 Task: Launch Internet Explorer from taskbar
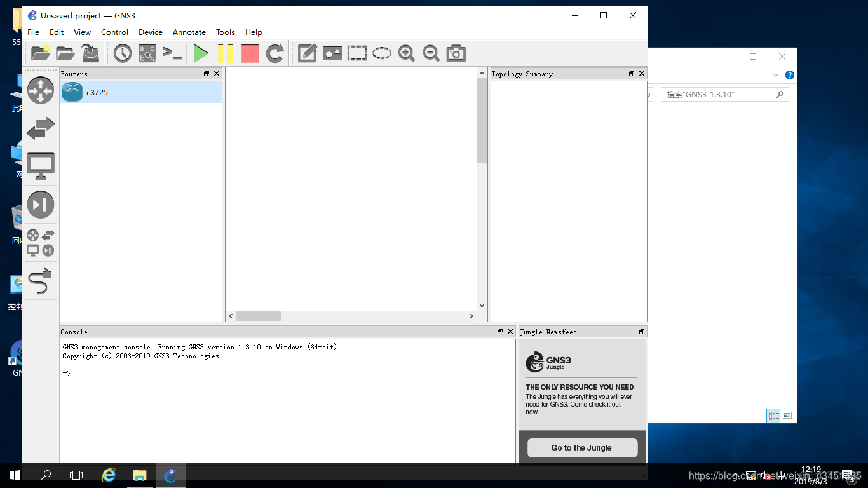(109, 475)
